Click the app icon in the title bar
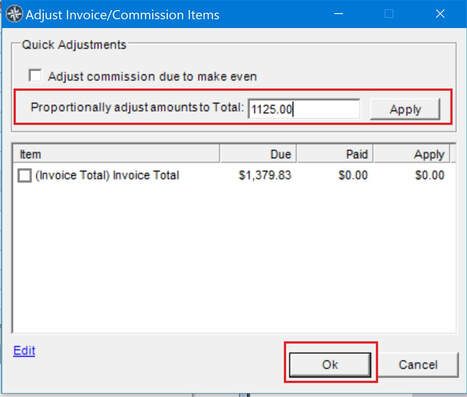Screen dimensions: 467x397 14,14
